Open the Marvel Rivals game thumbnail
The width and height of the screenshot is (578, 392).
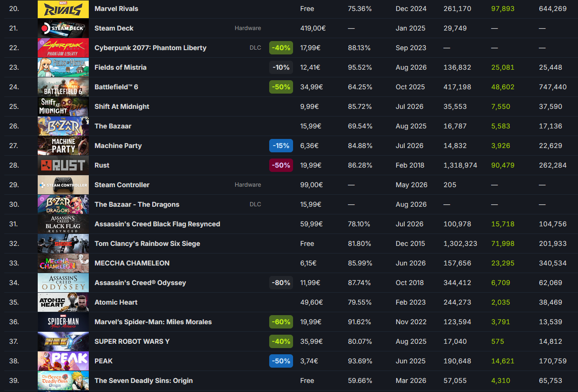click(x=63, y=9)
